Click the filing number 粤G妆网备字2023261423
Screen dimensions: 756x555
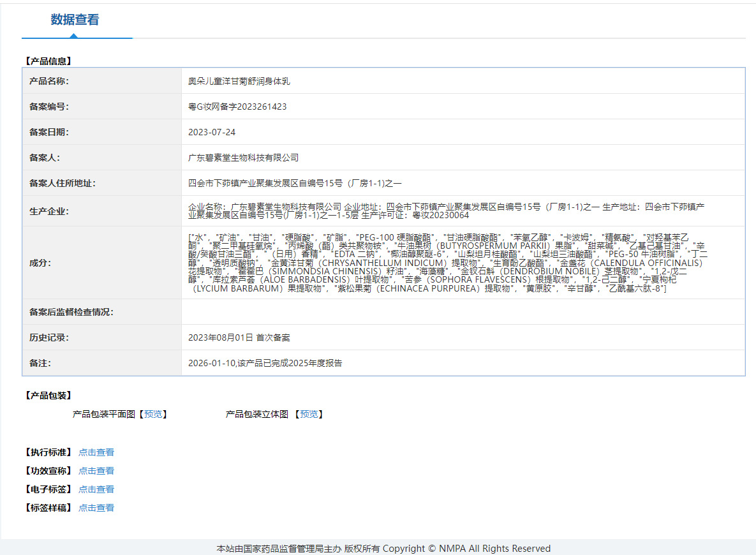click(237, 107)
